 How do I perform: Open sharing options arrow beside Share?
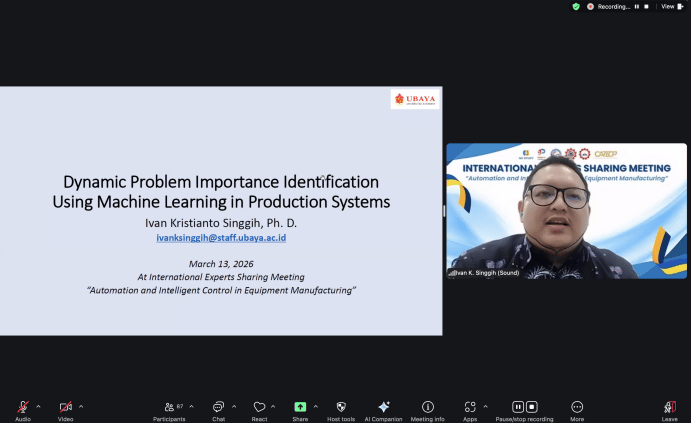coord(316,407)
